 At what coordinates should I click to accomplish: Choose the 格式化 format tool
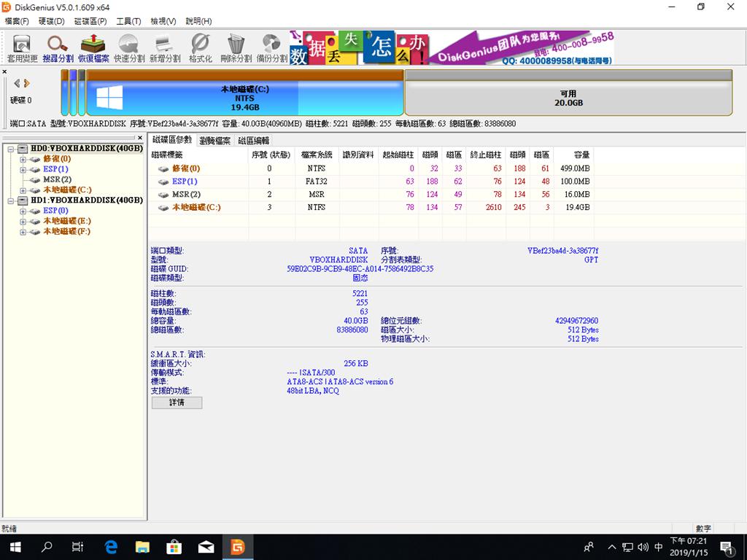tap(200, 49)
